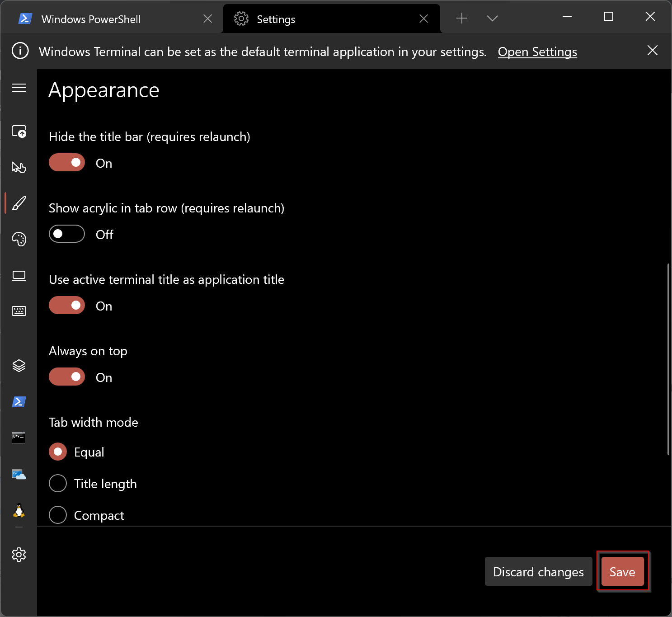This screenshot has height=617, width=672.
Task: Dismiss the default terminal notification bar
Action: point(652,50)
